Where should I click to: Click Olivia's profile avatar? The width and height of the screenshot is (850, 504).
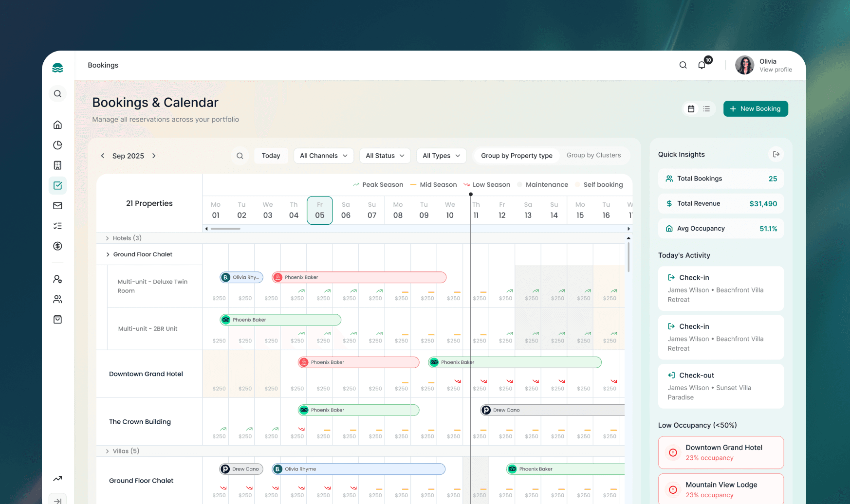tap(744, 65)
